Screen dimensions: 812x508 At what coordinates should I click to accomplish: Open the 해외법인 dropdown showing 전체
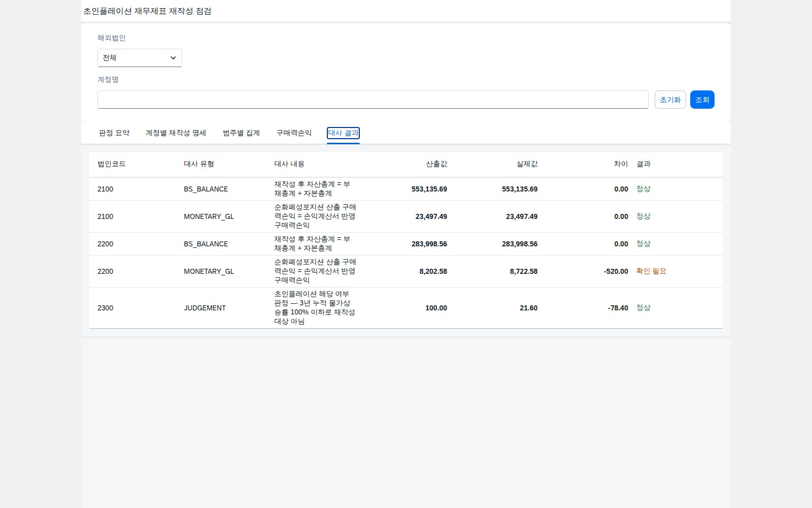[x=140, y=58]
